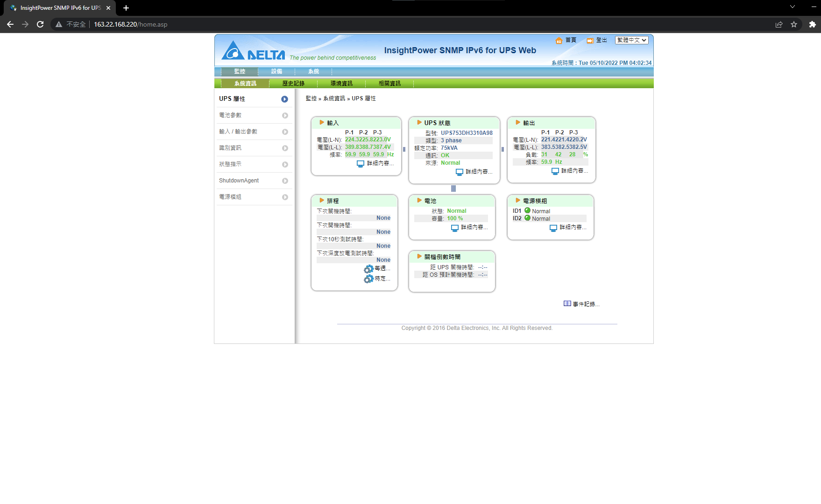Open the language dropdown 繁體中文

pyautogui.click(x=631, y=40)
